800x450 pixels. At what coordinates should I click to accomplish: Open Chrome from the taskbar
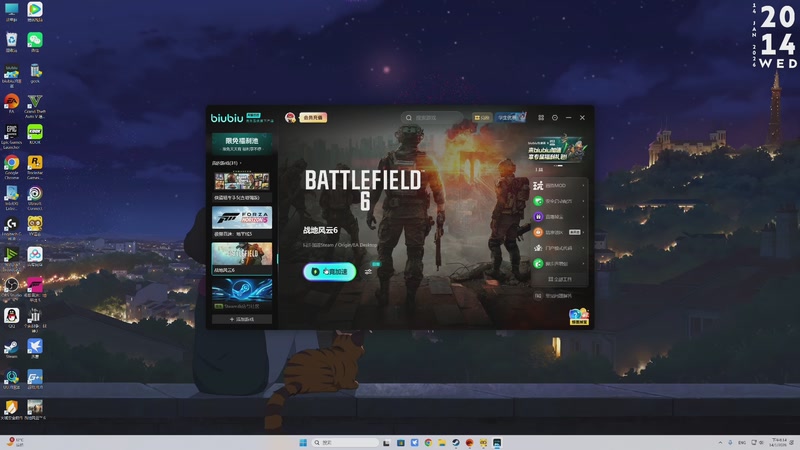coord(428,442)
